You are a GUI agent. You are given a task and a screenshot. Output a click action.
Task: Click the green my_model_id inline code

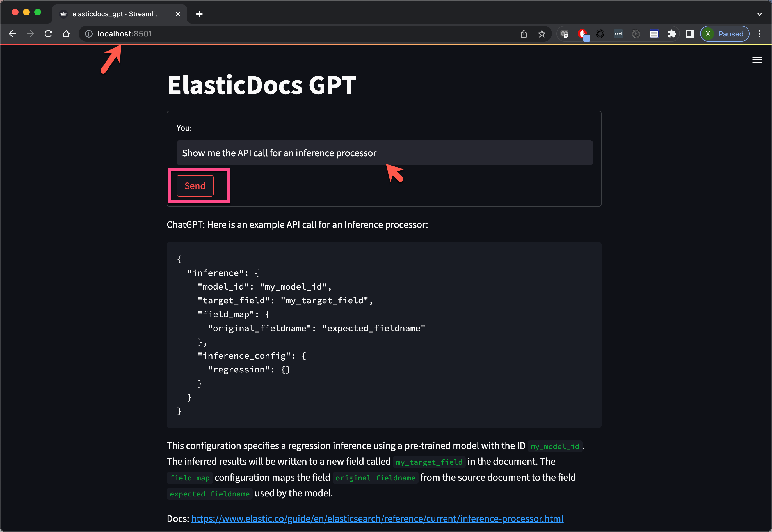coord(555,446)
